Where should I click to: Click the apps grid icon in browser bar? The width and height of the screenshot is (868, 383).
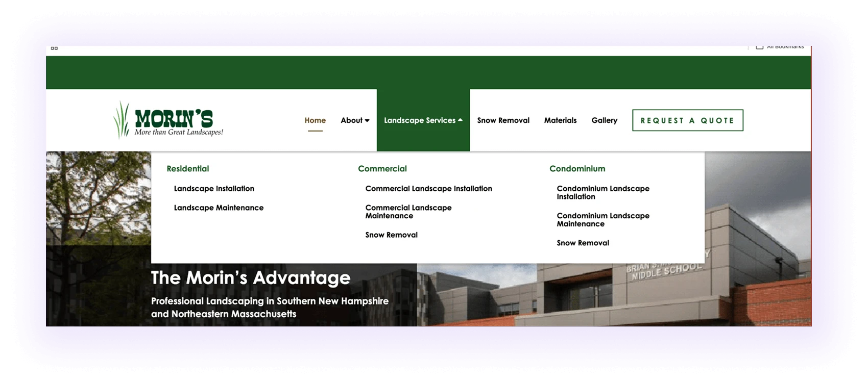(x=54, y=48)
